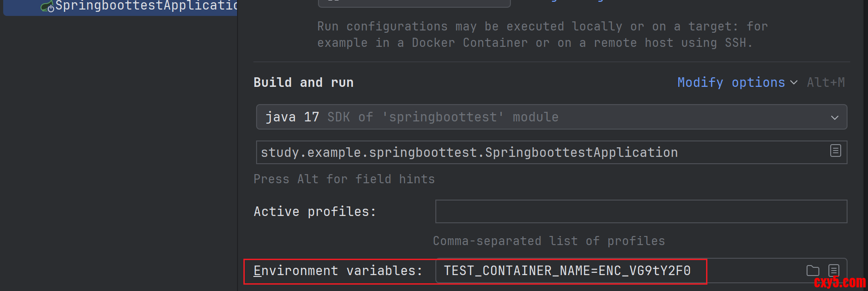Click the Active profiles label
868x291 pixels.
coord(315,212)
